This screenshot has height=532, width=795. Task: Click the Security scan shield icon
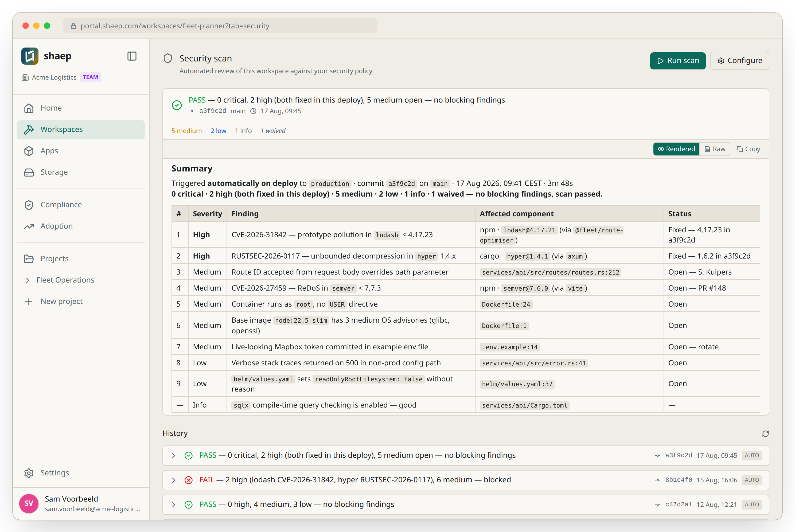(x=167, y=58)
